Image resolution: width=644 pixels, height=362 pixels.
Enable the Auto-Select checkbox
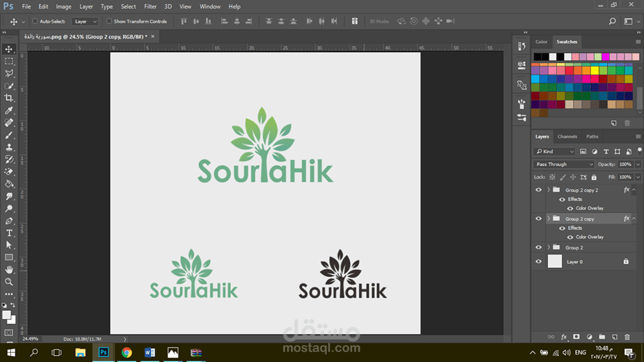(35, 21)
